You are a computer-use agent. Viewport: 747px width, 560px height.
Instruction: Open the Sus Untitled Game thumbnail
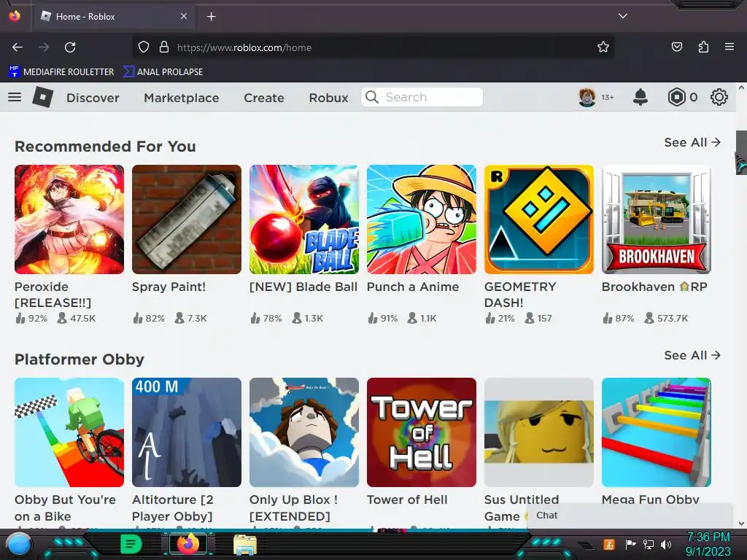539,432
